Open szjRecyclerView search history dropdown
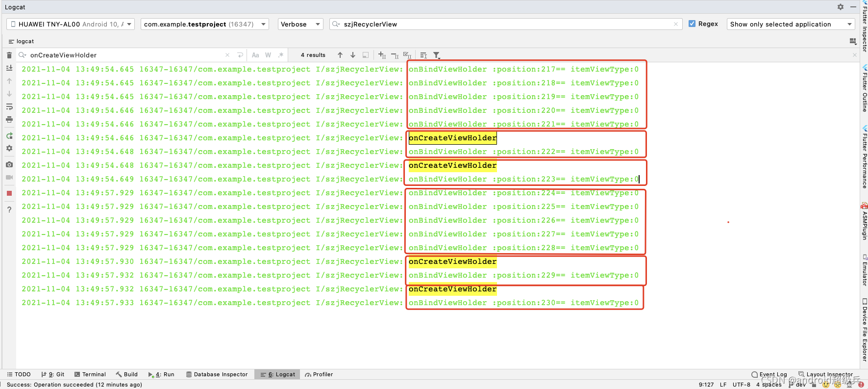Image resolution: width=868 pixels, height=389 pixels. pos(336,24)
